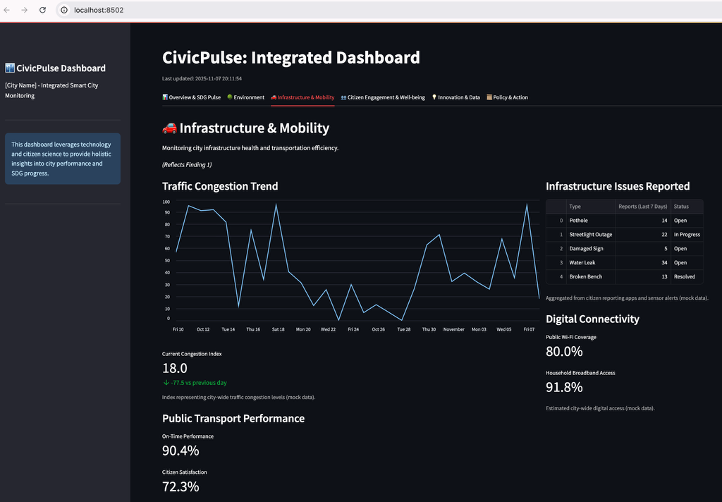The width and height of the screenshot is (722, 502).
Task: Click the green down arrow under Congestion Index
Action: (x=166, y=383)
